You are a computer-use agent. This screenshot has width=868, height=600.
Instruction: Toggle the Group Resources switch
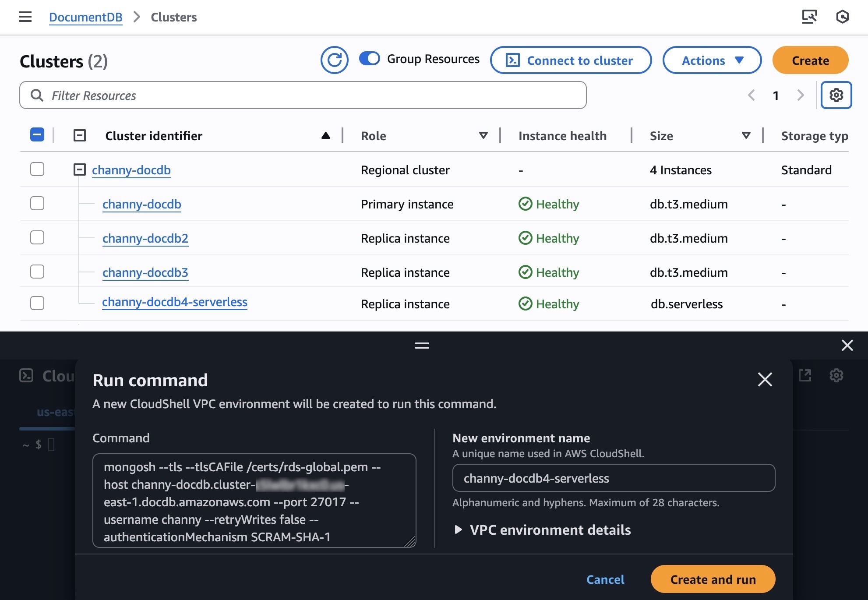[x=370, y=59]
